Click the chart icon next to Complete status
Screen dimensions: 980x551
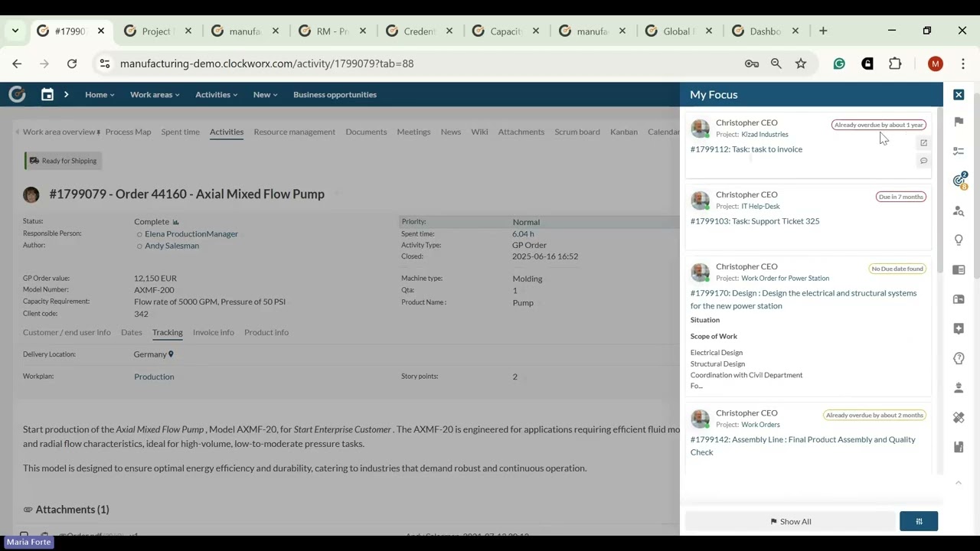click(176, 222)
